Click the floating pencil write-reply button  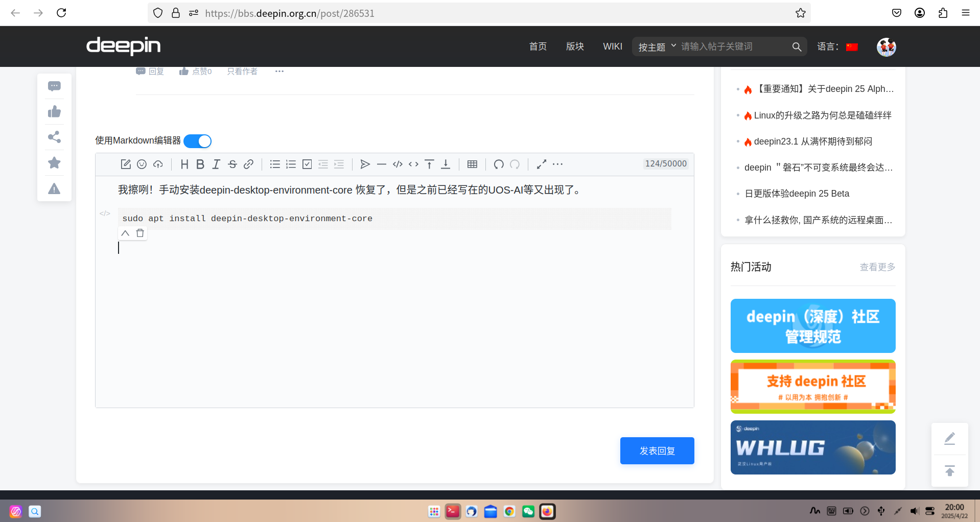click(949, 439)
